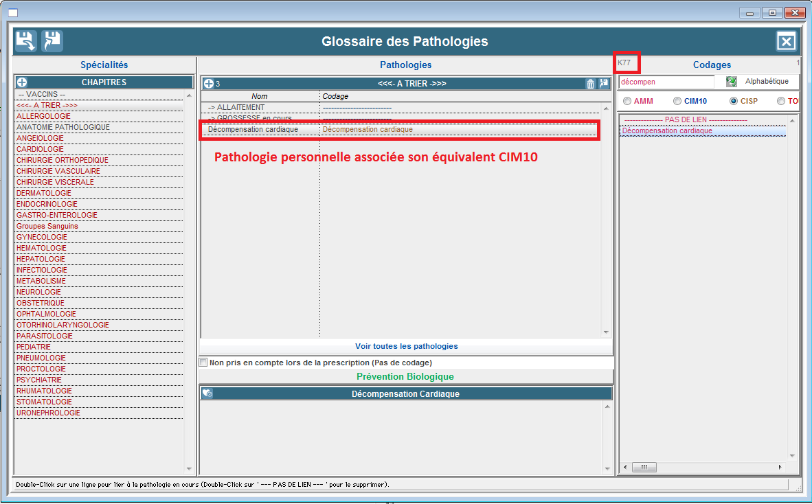Click 'Voir toutes les pathologies' link
The height and width of the screenshot is (504, 812).
pos(406,346)
